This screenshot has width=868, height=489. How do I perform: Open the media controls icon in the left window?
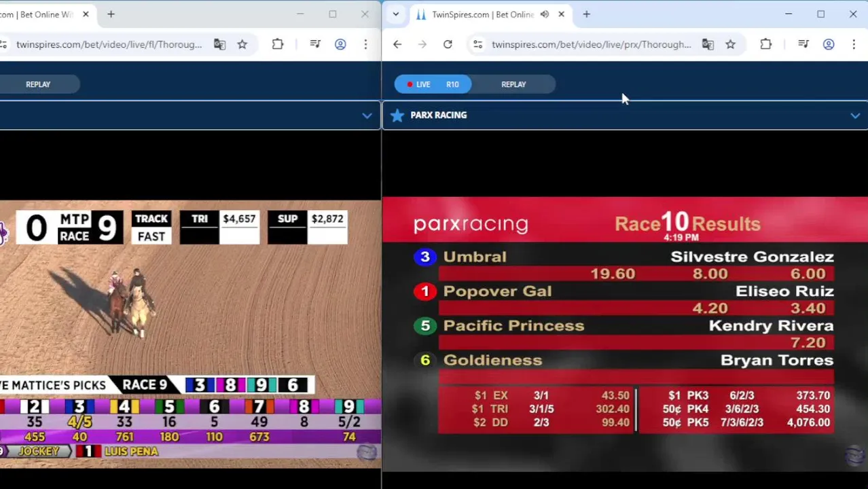[315, 44]
